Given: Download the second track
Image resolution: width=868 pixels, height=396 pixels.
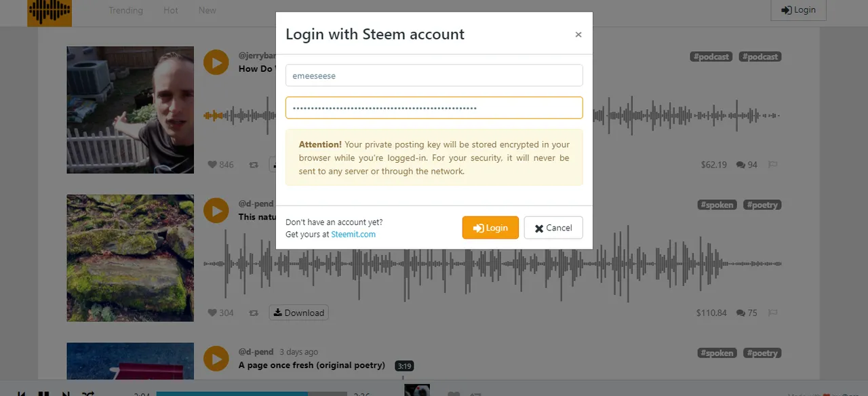Looking at the screenshot, I should (x=299, y=313).
